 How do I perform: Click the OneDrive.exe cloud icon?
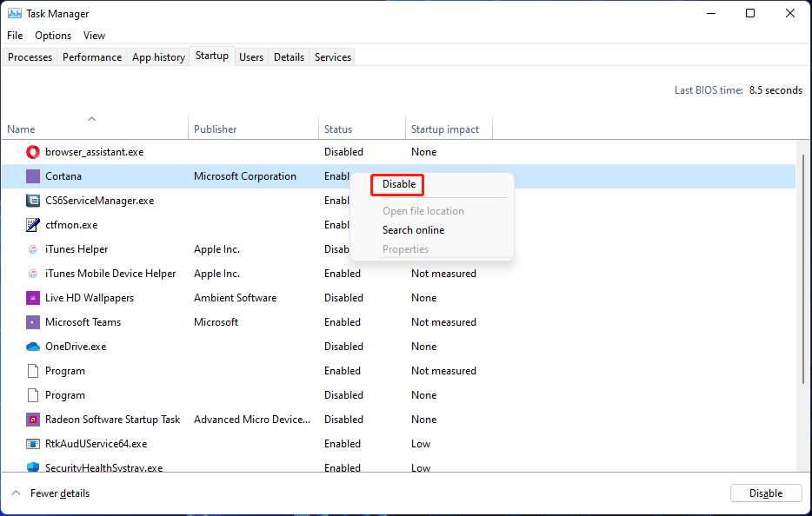(33, 347)
